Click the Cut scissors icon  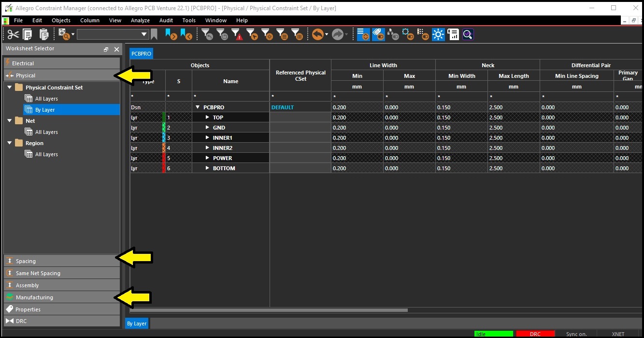click(13, 34)
